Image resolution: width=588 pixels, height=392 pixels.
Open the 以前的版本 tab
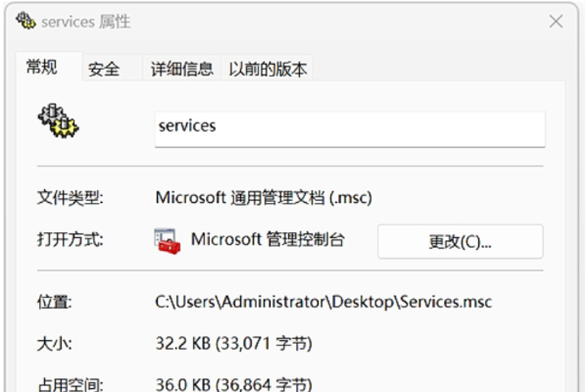(268, 69)
